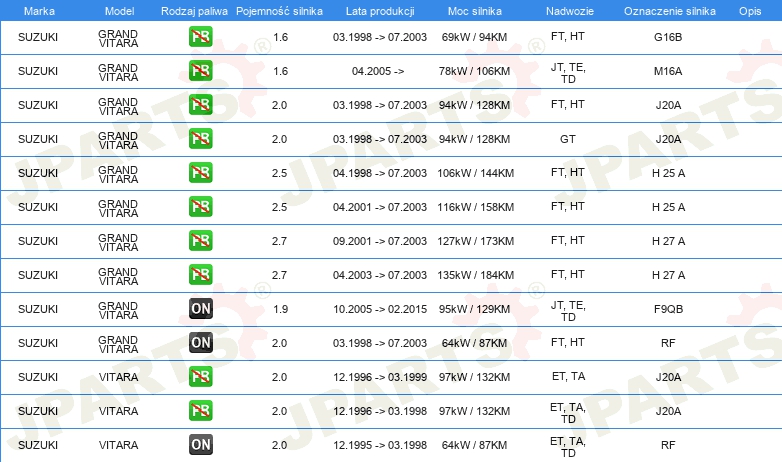The height and width of the screenshot is (462, 782).
Task: Click power value 135kW / 184KM
Action: point(476,274)
